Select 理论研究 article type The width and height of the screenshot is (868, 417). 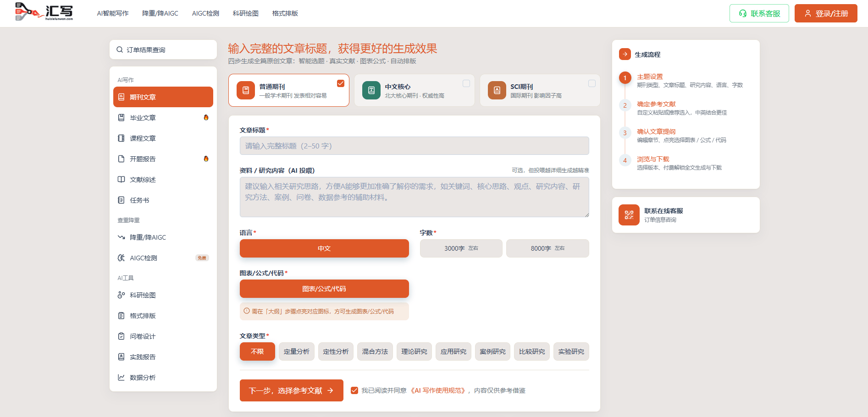(415, 351)
